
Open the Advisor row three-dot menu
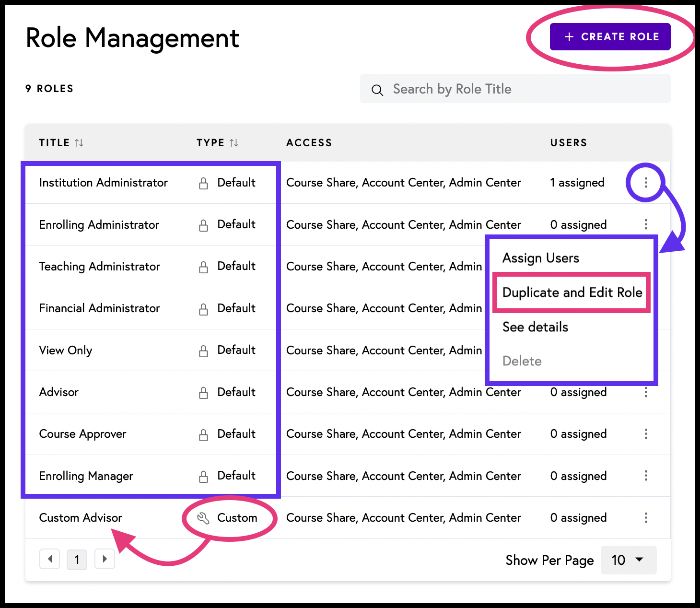pyautogui.click(x=646, y=392)
